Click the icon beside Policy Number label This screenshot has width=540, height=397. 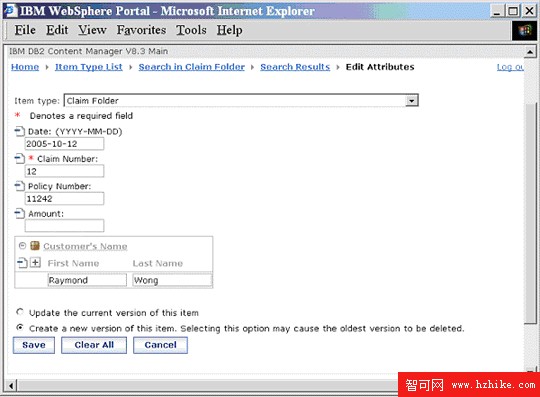click(x=20, y=186)
